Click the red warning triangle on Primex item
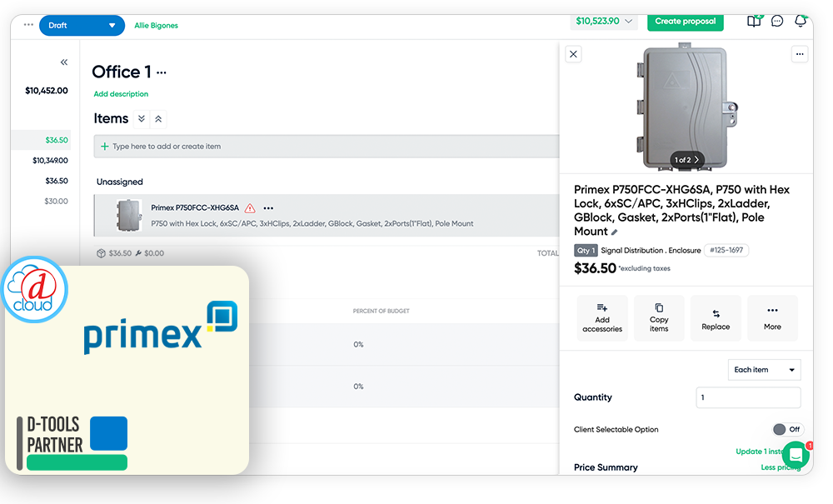This screenshot has height=504, width=833. click(x=250, y=208)
